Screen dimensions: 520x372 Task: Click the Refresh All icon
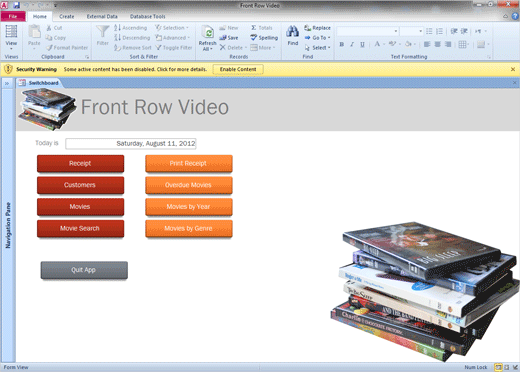tap(208, 33)
